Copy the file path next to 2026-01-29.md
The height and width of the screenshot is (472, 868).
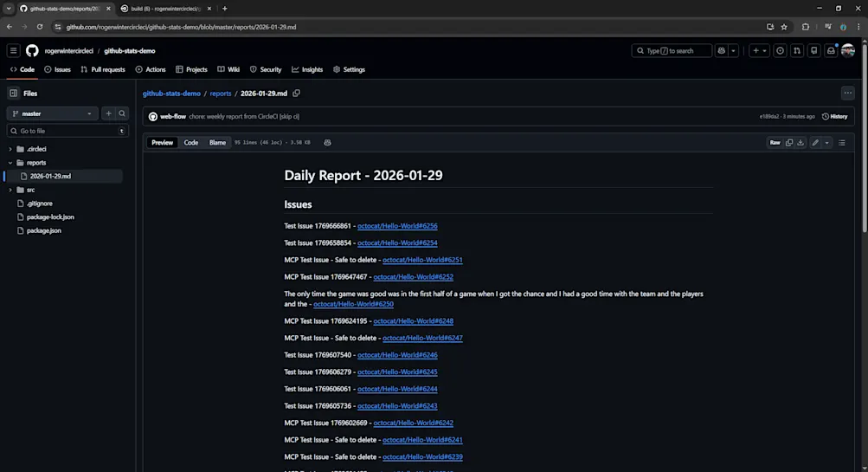pos(296,93)
